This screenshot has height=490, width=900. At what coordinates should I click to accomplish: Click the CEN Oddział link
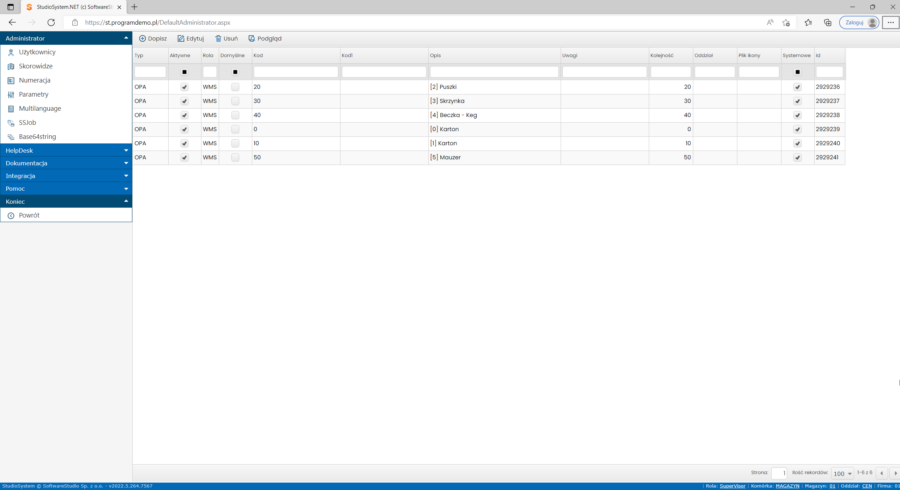[867, 486]
